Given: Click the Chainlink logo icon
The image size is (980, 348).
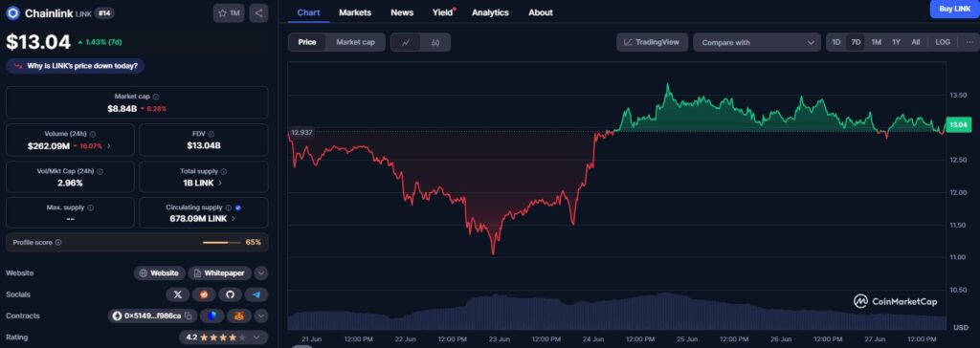Looking at the screenshot, I should [x=12, y=12].
